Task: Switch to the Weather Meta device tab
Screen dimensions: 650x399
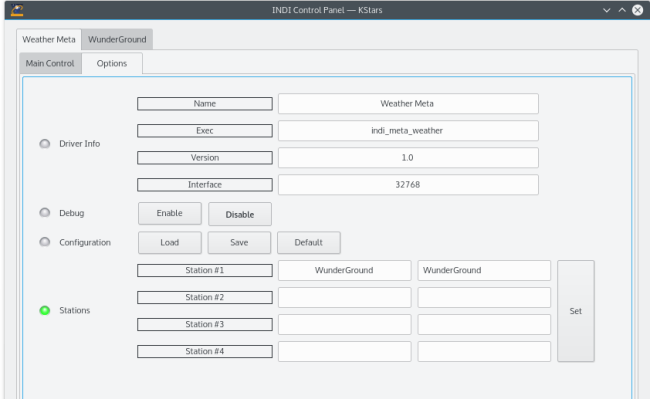Action: coord(49,39)
